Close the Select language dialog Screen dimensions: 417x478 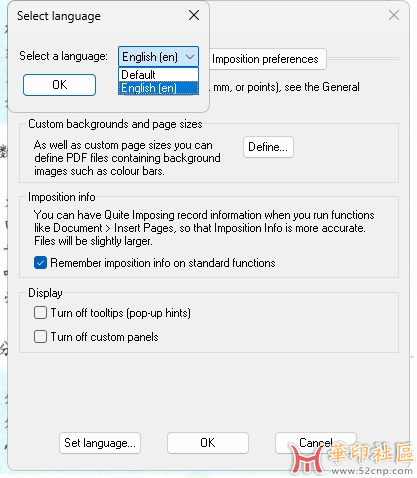click(x=194, y=15)
